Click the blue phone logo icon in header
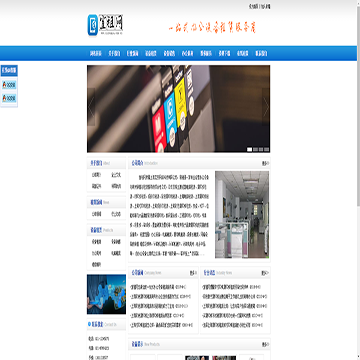 tap(92, 25)
